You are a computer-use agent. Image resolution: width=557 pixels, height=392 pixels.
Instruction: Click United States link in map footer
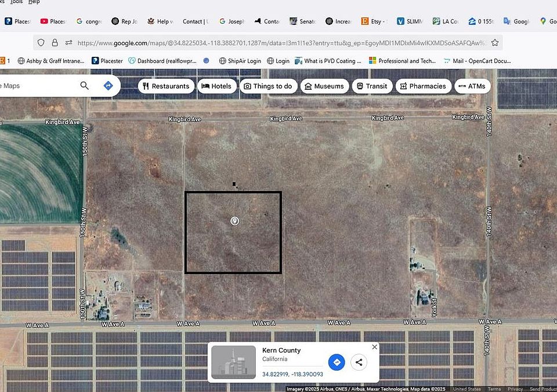coord(466,389)
